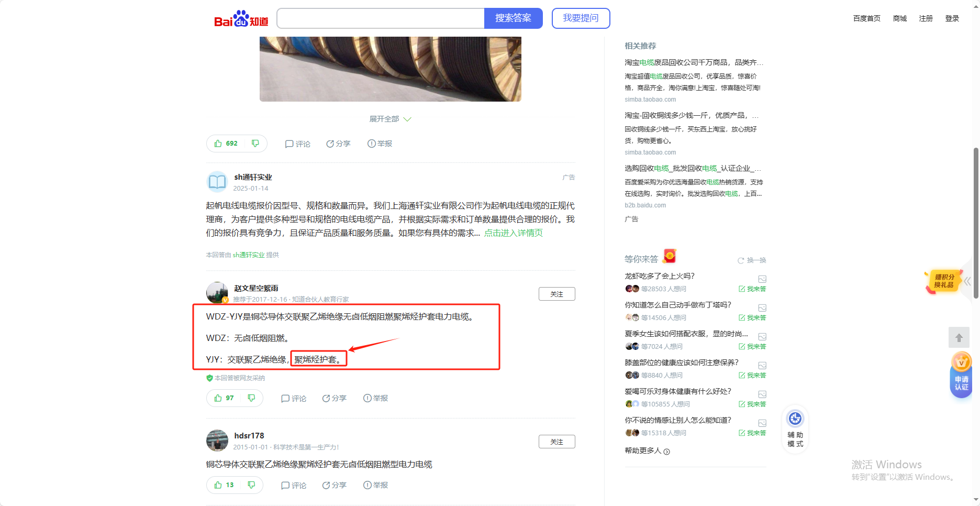Viewport: 980px width, 506px height.
Task: Open sh通轩实业 book avatar
Action: point(217,182)
